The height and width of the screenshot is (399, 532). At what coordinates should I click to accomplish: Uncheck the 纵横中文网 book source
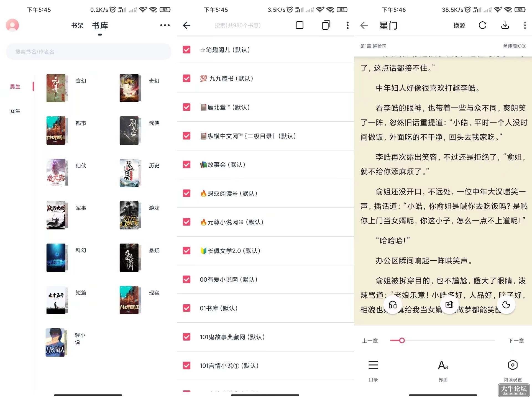click(187, 136)
